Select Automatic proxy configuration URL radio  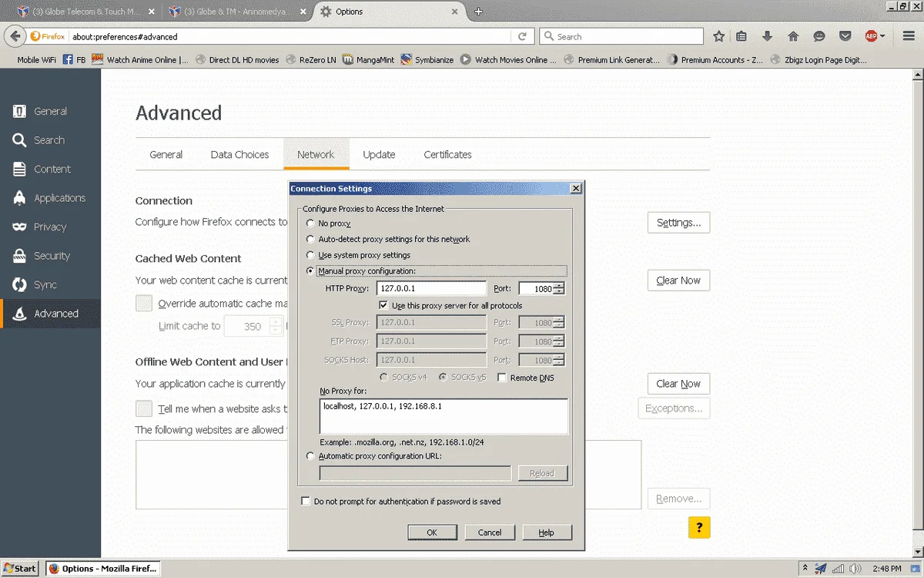310,456
